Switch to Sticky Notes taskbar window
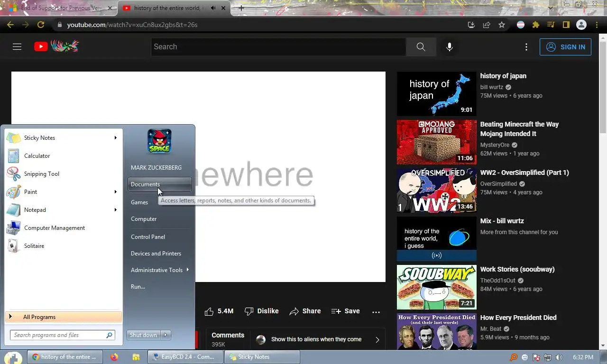 262,357
